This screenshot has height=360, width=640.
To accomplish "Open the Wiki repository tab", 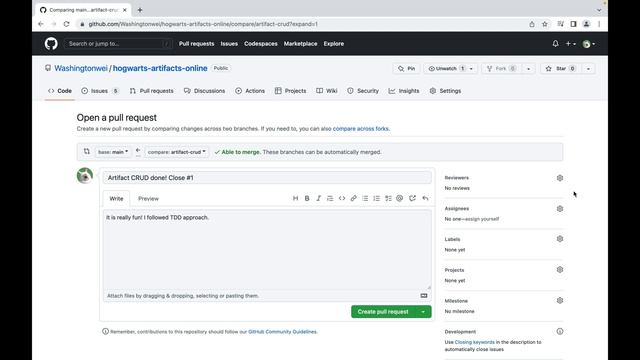I will [x=327, y=91].
